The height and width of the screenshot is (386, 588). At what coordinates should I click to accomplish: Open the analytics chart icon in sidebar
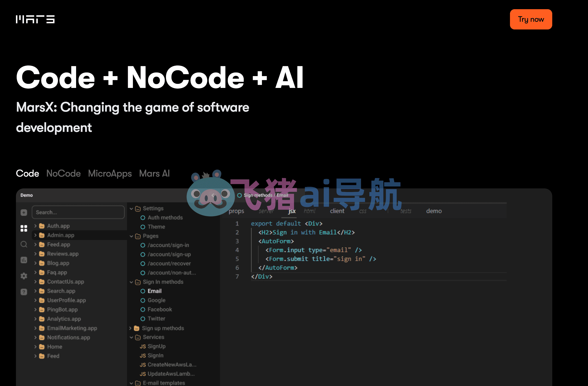coord(24,260)
